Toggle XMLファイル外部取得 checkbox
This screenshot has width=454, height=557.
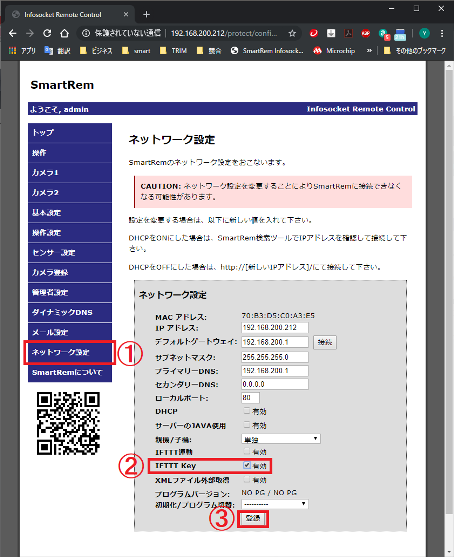247,480
